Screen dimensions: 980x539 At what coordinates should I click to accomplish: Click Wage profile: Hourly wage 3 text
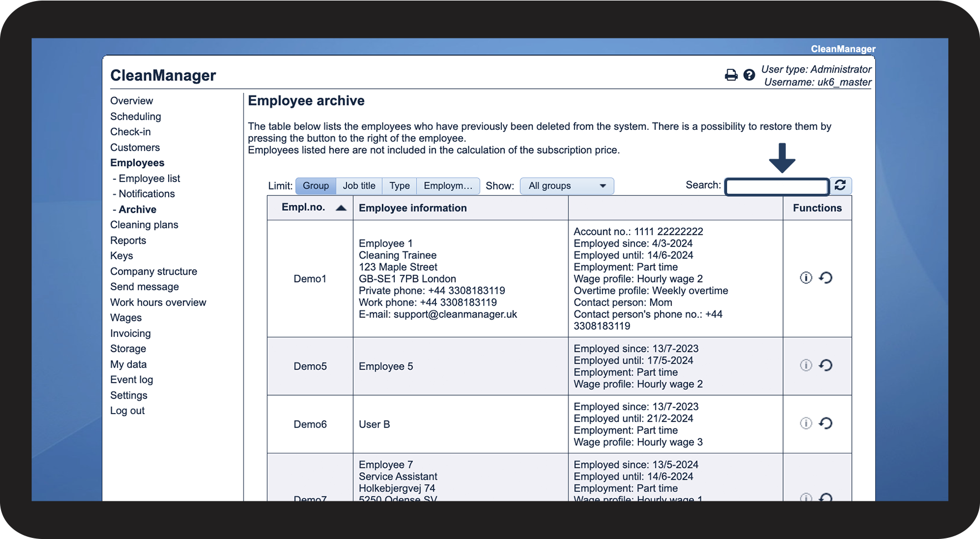638,442
